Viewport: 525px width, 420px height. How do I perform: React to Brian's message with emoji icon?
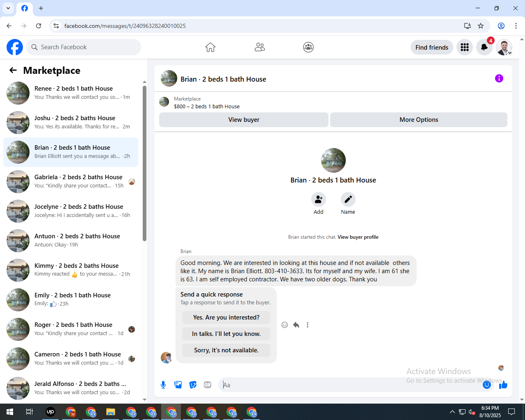[285, 325]
